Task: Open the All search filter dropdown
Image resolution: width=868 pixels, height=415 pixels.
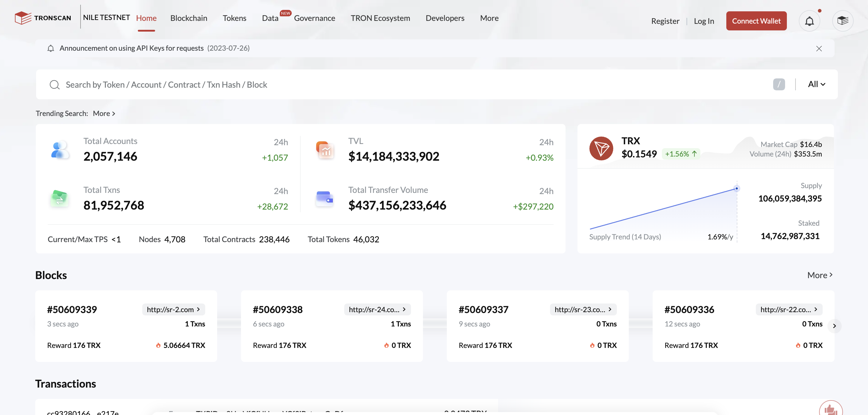Action: point(816,84)
